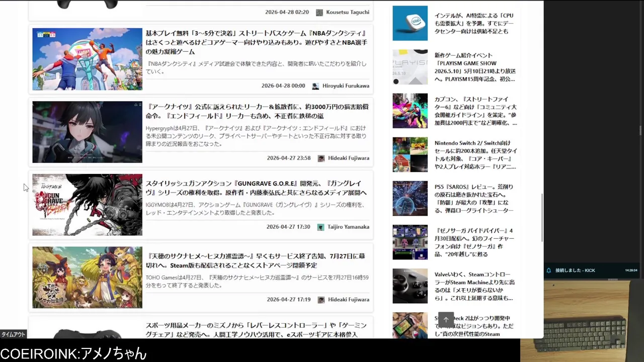Click the TOHO Games article summary text
Image resolution: width=644 pixels, height=362 pixels.
coord(257,282)
